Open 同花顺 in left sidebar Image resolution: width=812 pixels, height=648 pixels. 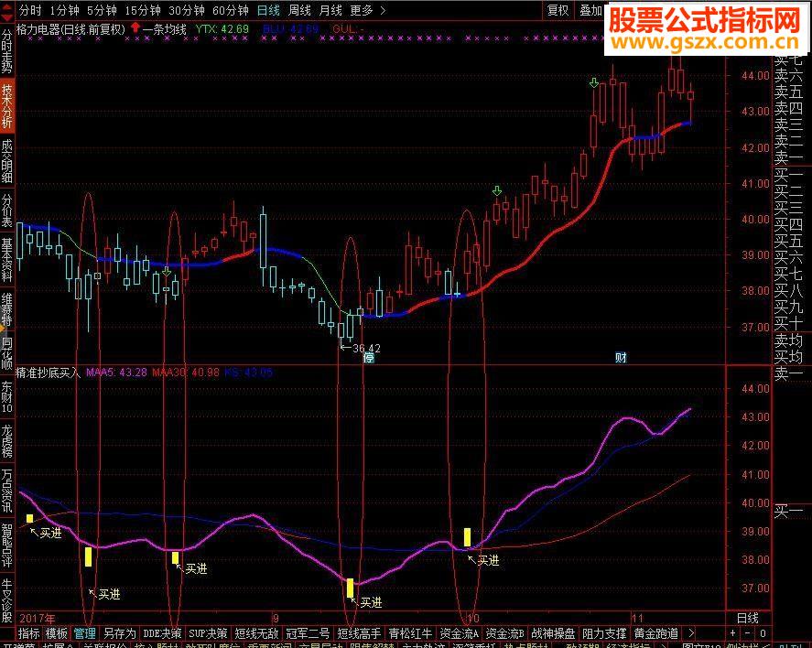(6, 353)
